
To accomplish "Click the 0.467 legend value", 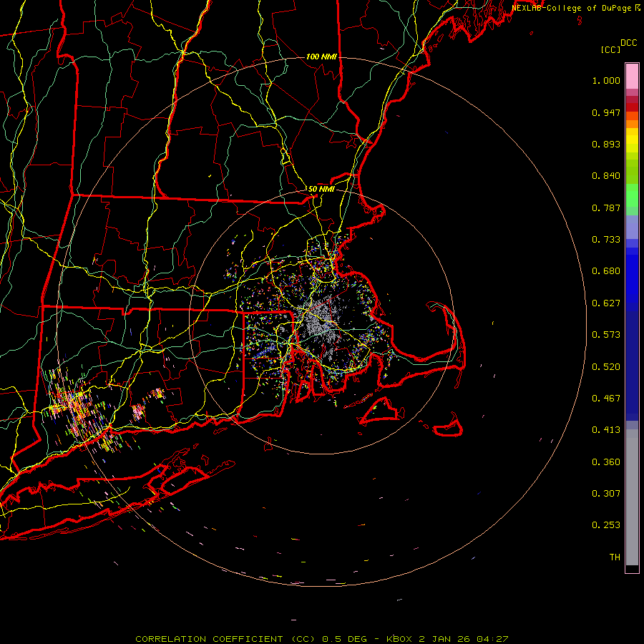I will 606,399.
